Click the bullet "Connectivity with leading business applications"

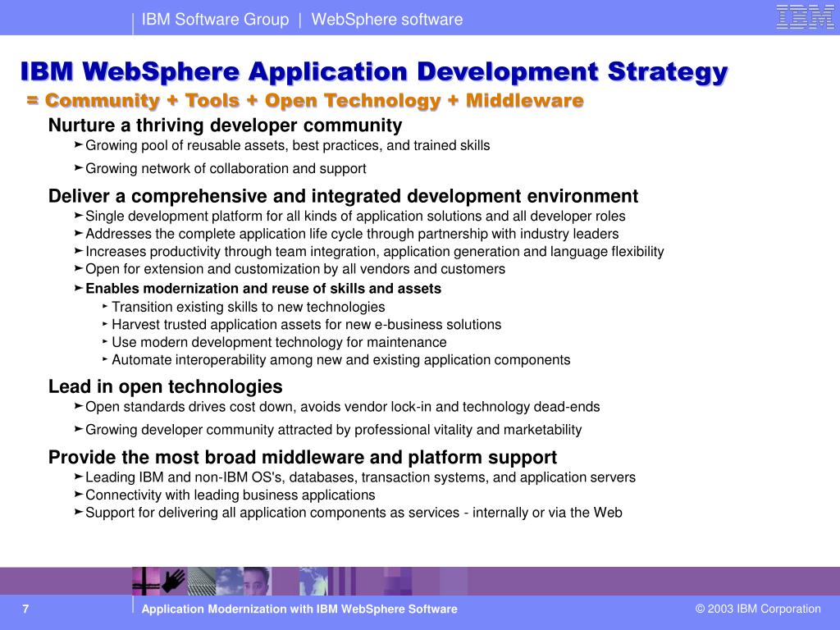tap(231, 495)
